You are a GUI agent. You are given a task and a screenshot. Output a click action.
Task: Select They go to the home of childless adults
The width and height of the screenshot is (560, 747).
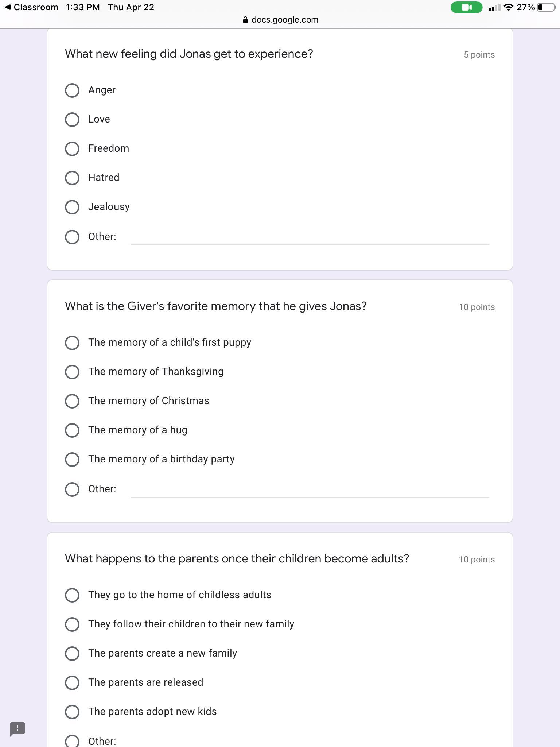[x=72, y=595]
